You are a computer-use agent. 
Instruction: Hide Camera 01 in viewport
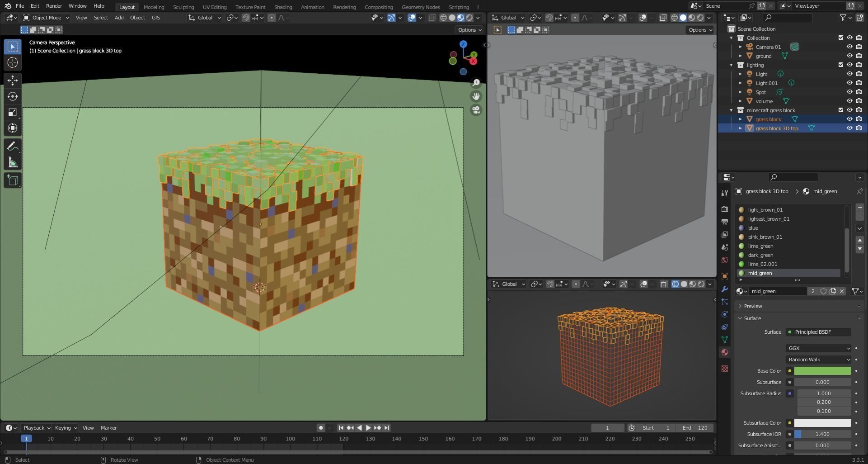click(x=849, y=47)
